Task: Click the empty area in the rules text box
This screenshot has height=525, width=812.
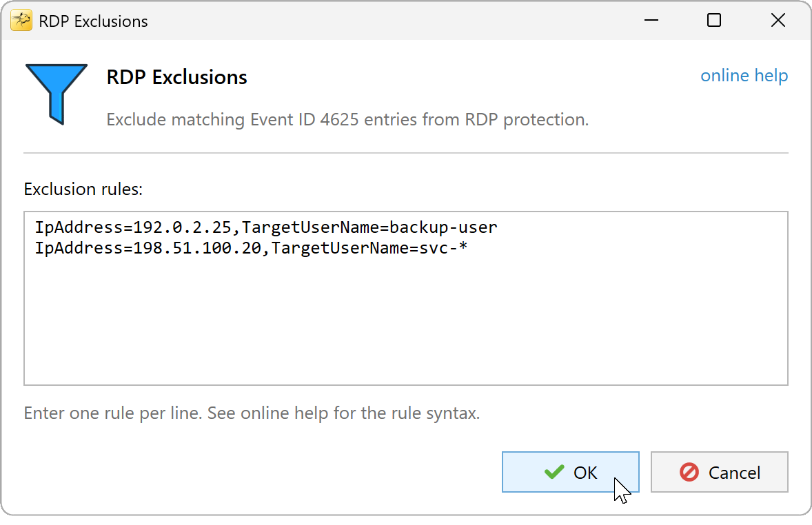Action: [x=406, y=321]
